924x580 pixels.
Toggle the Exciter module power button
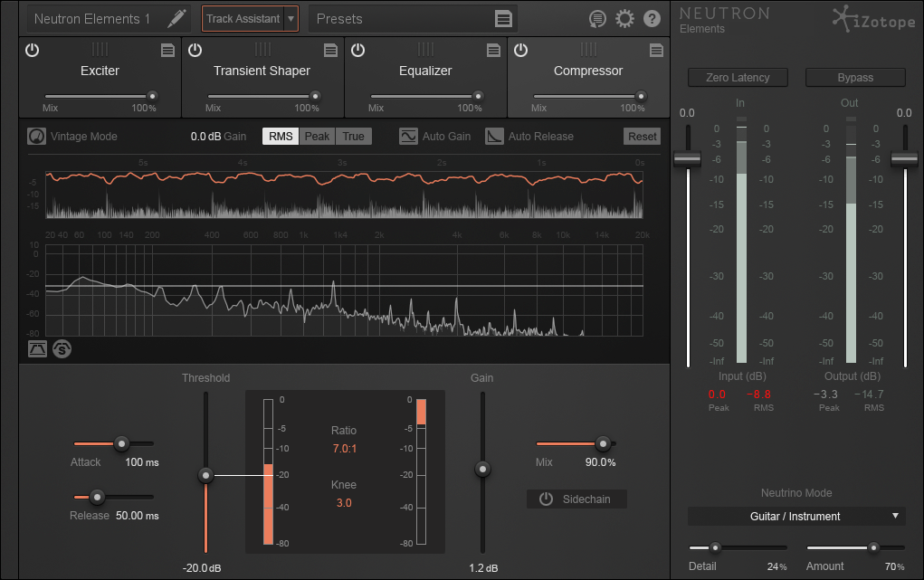click(33, 51)
